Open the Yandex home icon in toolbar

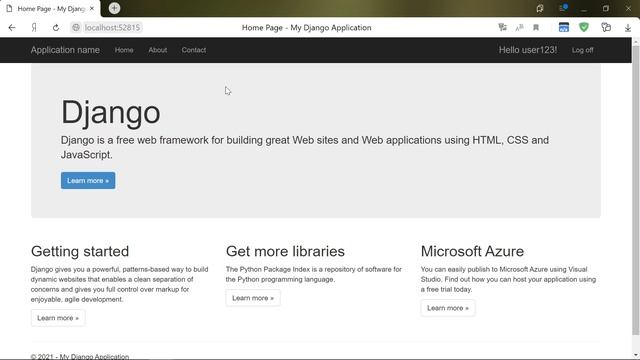click(34, 28)
